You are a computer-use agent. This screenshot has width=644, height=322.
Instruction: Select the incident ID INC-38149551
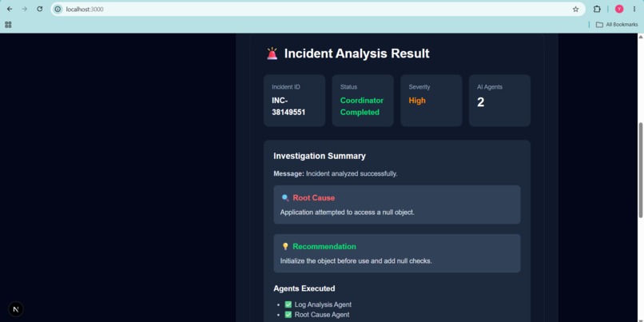coord(288,106)
